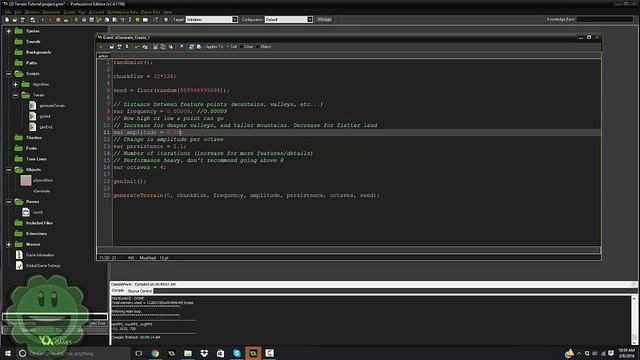This screenshot has height=360, width=640.
Task: Run in debug mode with red arrow
Action: [50, 20]
